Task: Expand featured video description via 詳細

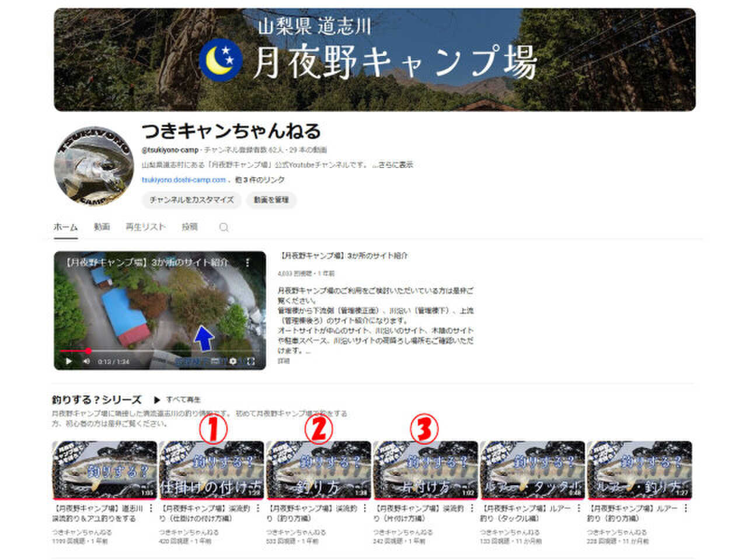Action: (284, 361)
